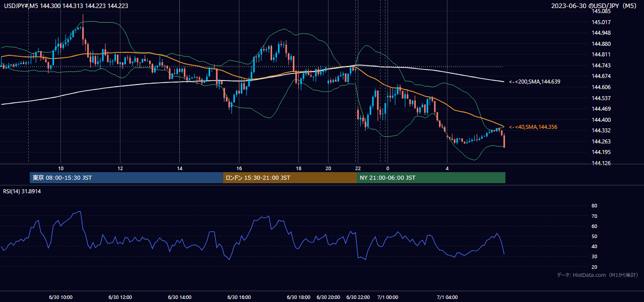Image resolution: width=644 pixels, height=302 pixels.
Task: Click price axis value 144.332
Action: pyautogui.click(x=601, y=130)
